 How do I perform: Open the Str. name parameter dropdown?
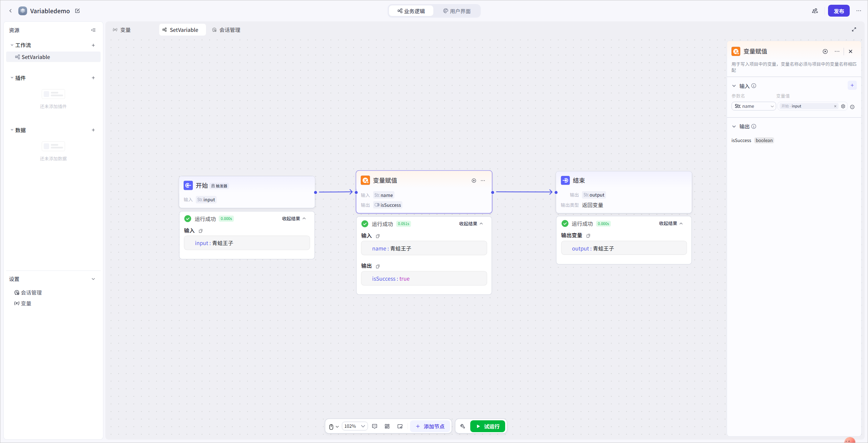(x=753, y=106)
